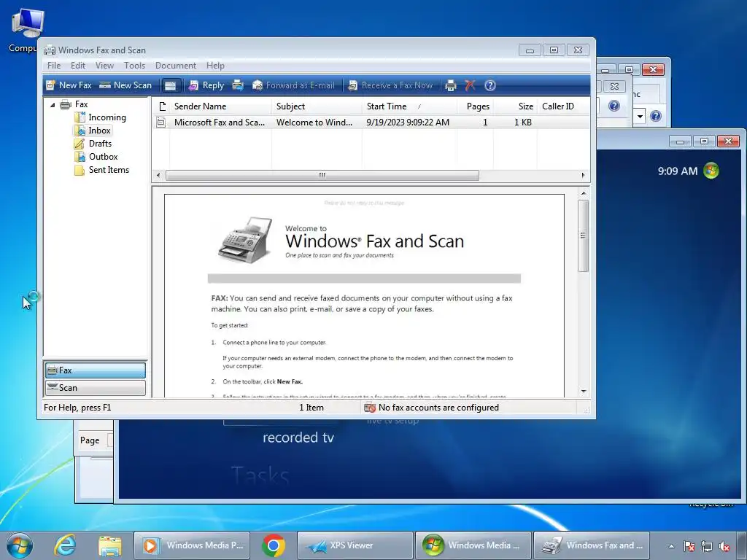This screenshot has width=747, height=560.
Task: Click the Action Center flag tray icon
Action: (689, 546)
